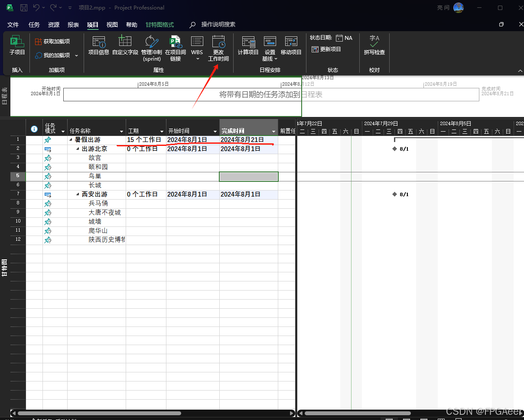Open 获取加载项 add-ins store
The image size is (524, 420).
click(x=52, y=42)
